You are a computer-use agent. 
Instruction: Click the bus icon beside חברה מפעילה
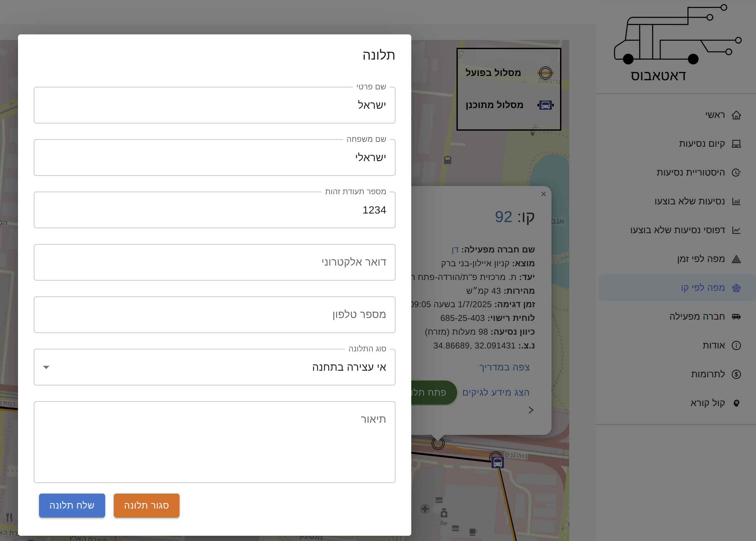736,316
